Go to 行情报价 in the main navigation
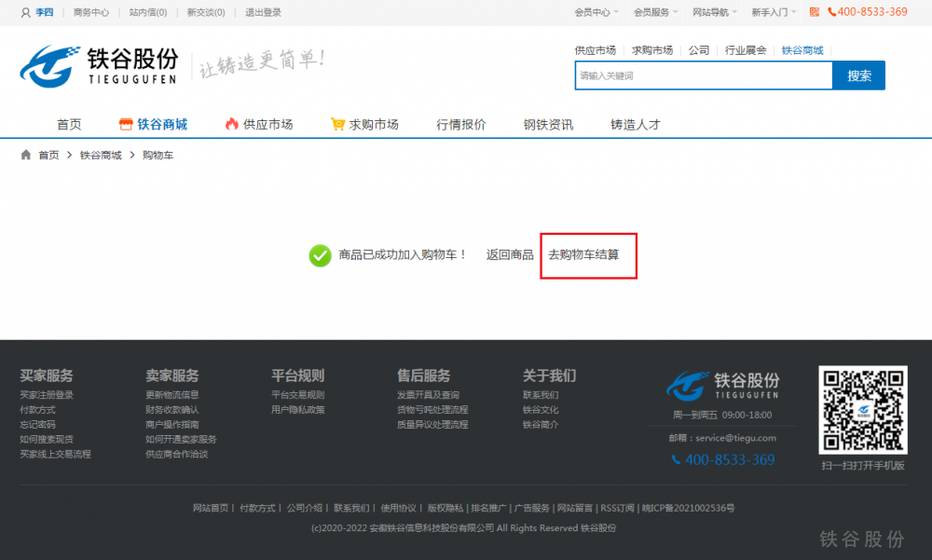This screenshot has width=932, height=560. (x=460, y=125)
